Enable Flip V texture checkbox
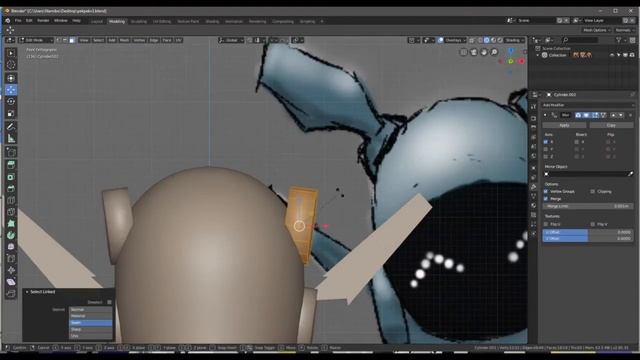 pos(593,224)
